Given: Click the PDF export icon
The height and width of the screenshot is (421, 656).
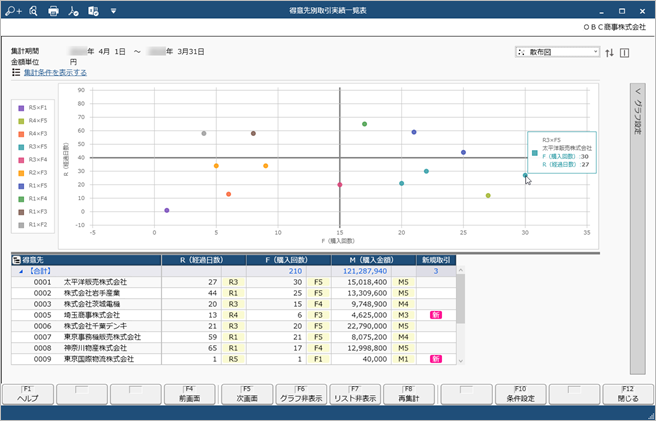Looking at the screenshot, I should 72,10.
